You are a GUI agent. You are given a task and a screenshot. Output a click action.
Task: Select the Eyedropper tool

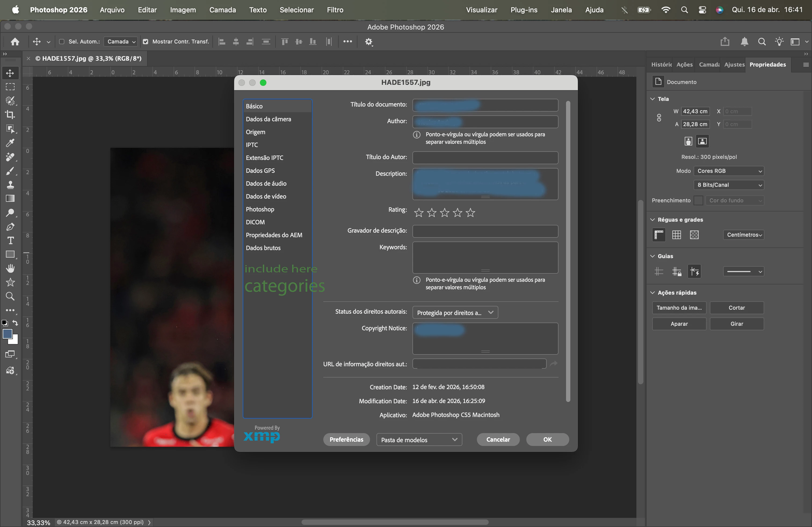tap(10, 143)
